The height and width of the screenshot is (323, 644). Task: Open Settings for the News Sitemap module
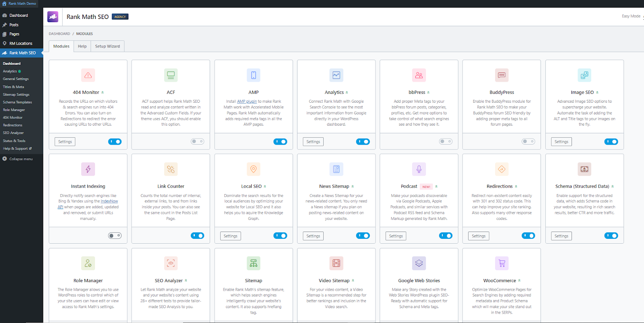pyautogui.click(x=313, y=236)
